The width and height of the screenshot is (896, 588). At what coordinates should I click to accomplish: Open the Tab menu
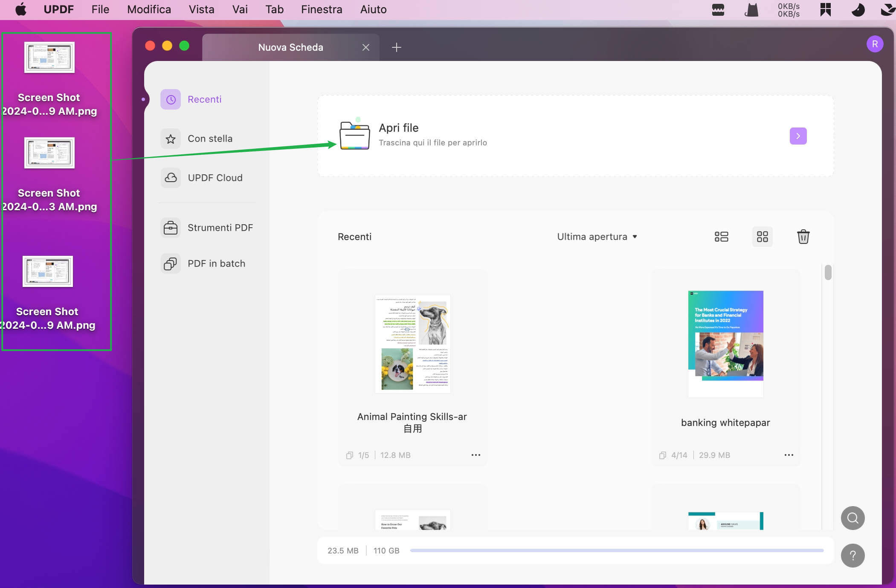274,9
